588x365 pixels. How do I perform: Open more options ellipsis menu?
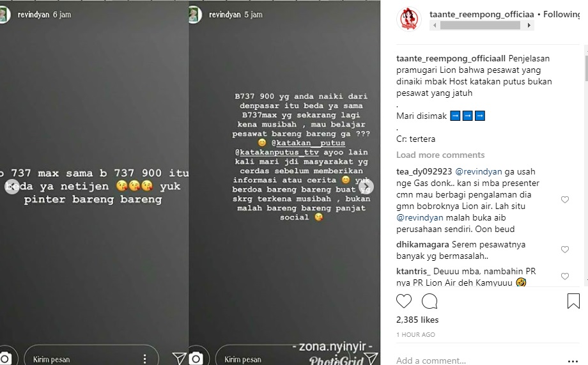(x=573, y=361)
